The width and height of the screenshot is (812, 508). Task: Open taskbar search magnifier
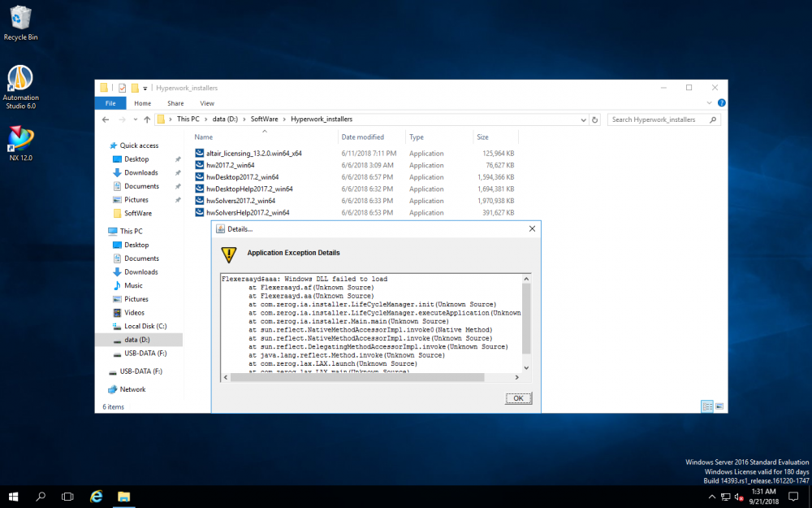(41, 497)
